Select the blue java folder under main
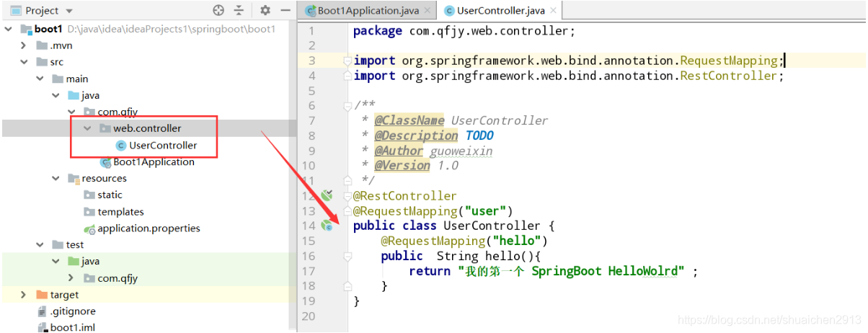The width and height of the screenshot is (868, 333). coord(90,95)
